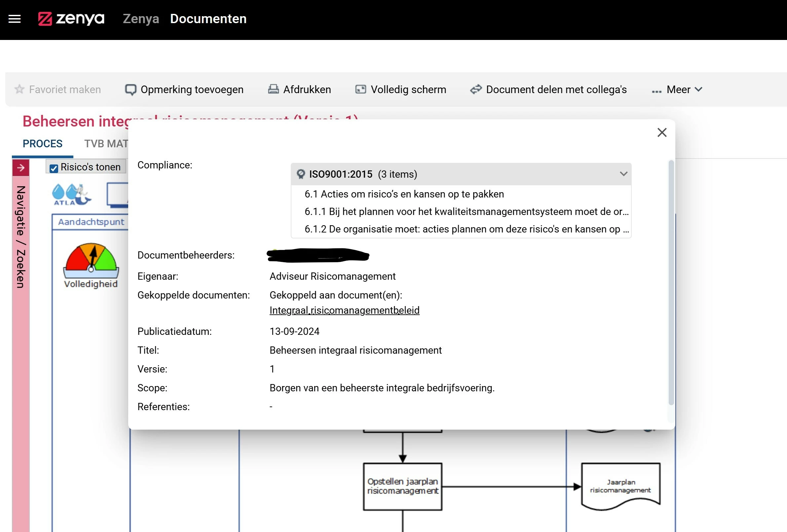Viewport: 787px width, 532px height.
Task: Go to Zenya home breadcrumb
Action: click(140, 19)
